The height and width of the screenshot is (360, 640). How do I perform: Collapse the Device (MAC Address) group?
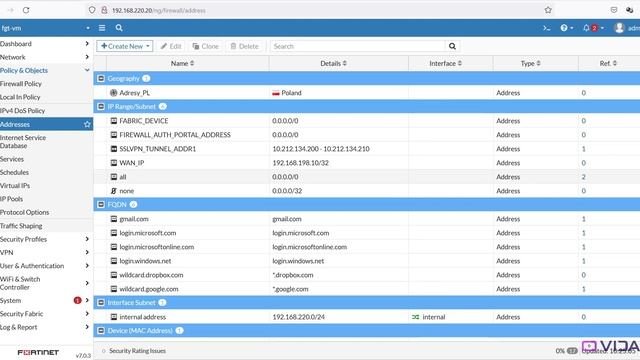click(x=101, y=330)
